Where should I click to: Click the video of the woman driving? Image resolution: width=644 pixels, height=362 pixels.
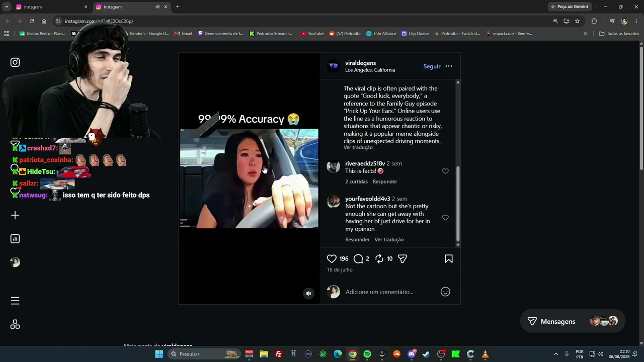pos(249,178)
